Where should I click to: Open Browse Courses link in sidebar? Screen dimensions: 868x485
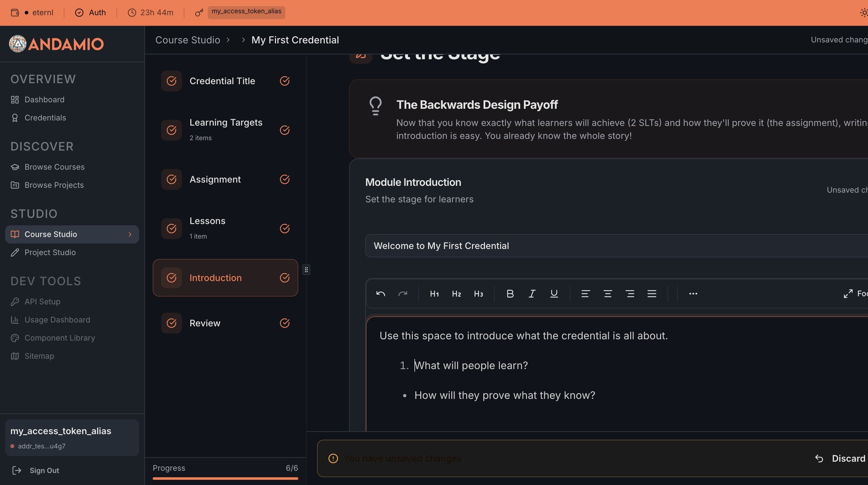pos(54,167)
